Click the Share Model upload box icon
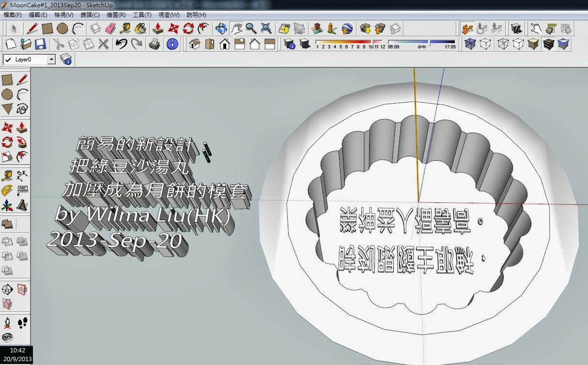 coord(380,29)
